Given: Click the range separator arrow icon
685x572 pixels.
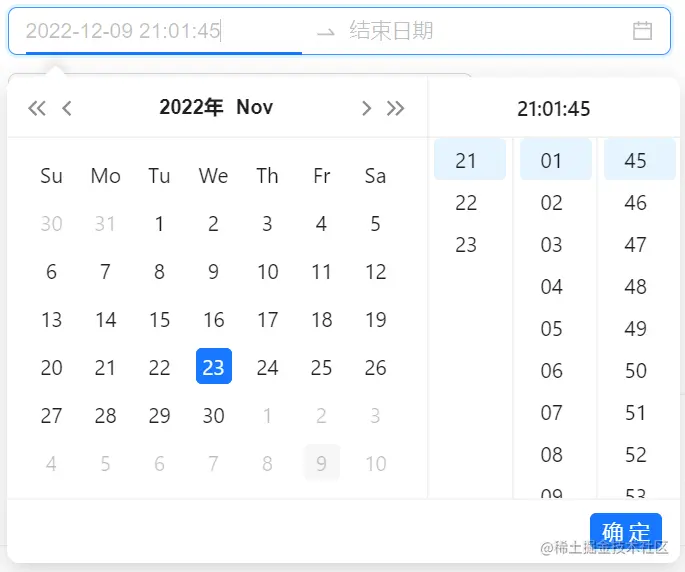Looking at the screenshot, I should point(325,32).
